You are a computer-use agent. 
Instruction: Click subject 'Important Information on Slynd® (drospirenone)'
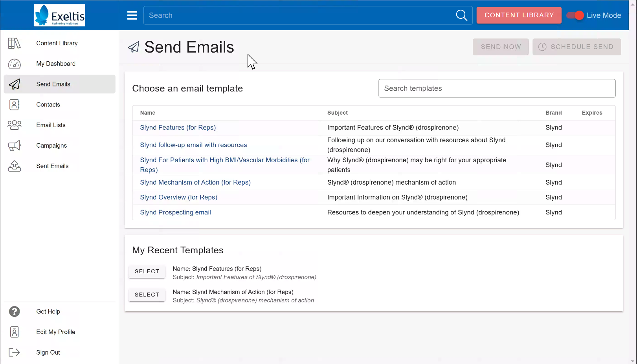click(x=397, y=198)
